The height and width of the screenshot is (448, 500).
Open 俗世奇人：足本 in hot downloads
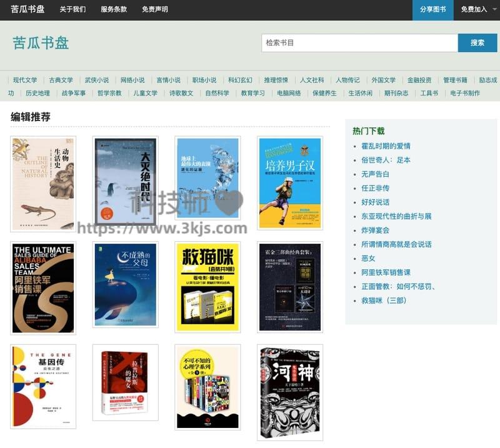(x=386, y=160)
